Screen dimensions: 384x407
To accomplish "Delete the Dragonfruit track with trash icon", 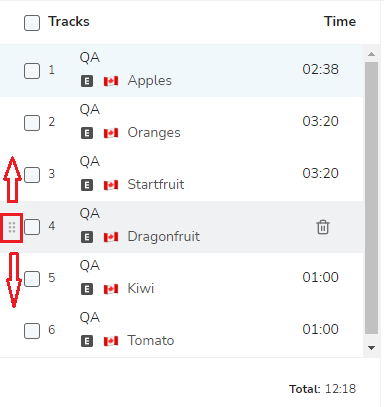I will pos(323,227).
